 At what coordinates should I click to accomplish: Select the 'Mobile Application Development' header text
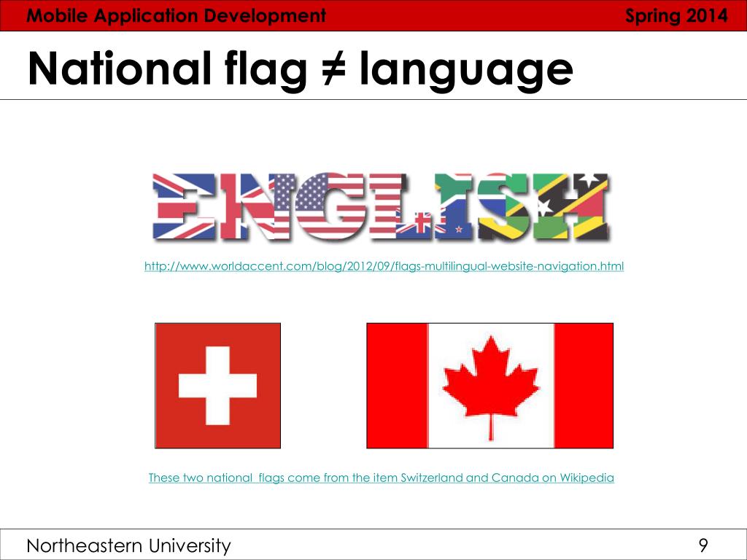177,16
